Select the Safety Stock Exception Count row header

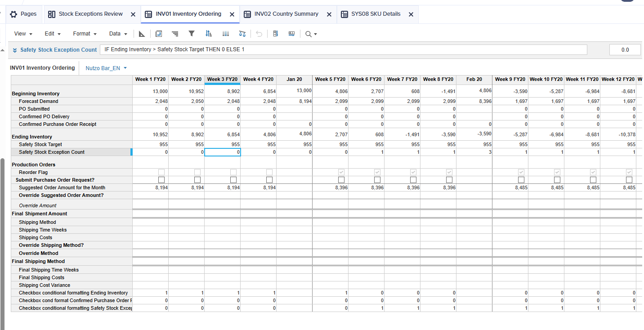pos(72,152)
